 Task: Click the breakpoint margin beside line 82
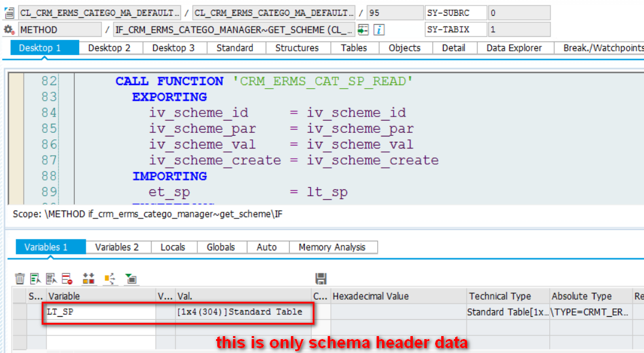[x=16, y=81]
